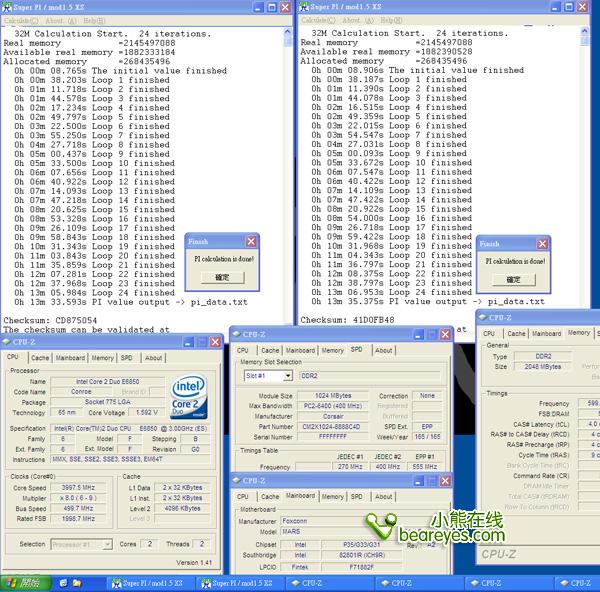The width and height of the screenshot is (600, 592).
Task: Click Checksum 41D0FB48 text in right window
Action: tap(347, 320)
